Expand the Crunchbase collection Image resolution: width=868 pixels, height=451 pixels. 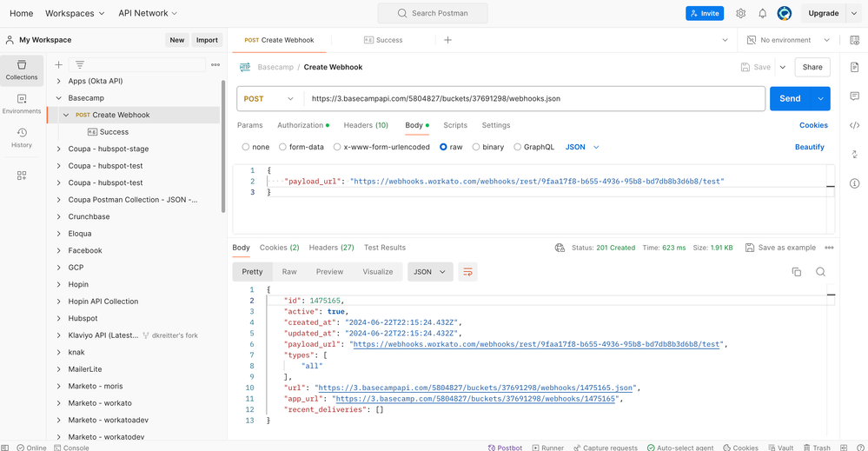pyautogui.click(x=59, y=216)
